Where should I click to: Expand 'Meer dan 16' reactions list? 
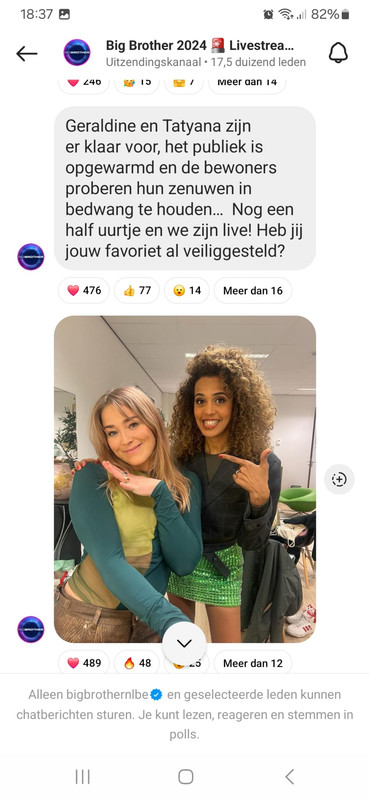click(x=253, y=290)
